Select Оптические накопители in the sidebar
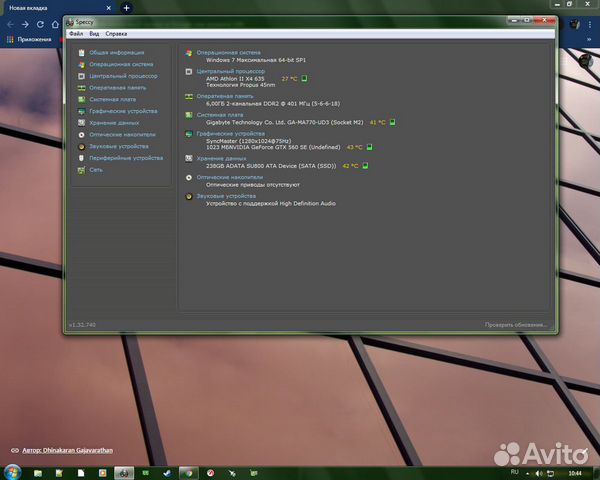The image size is (600, 480). 122,135
